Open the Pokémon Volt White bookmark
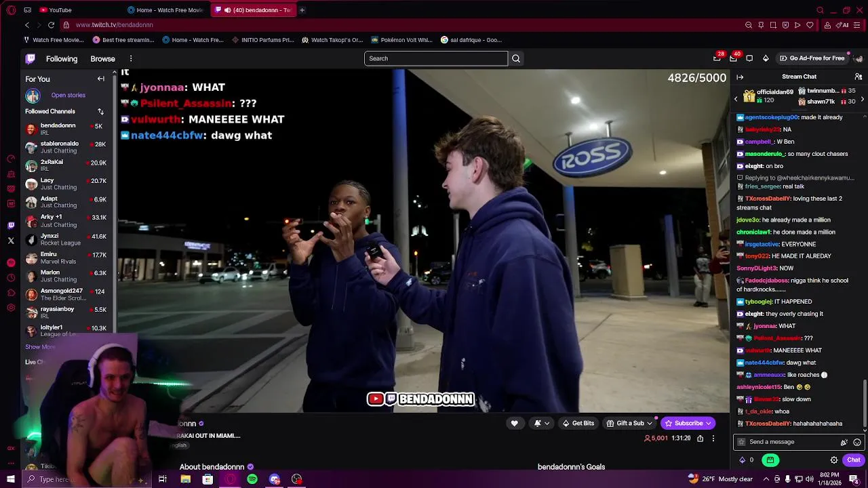The image size is (868, 488). coord(401,40)
